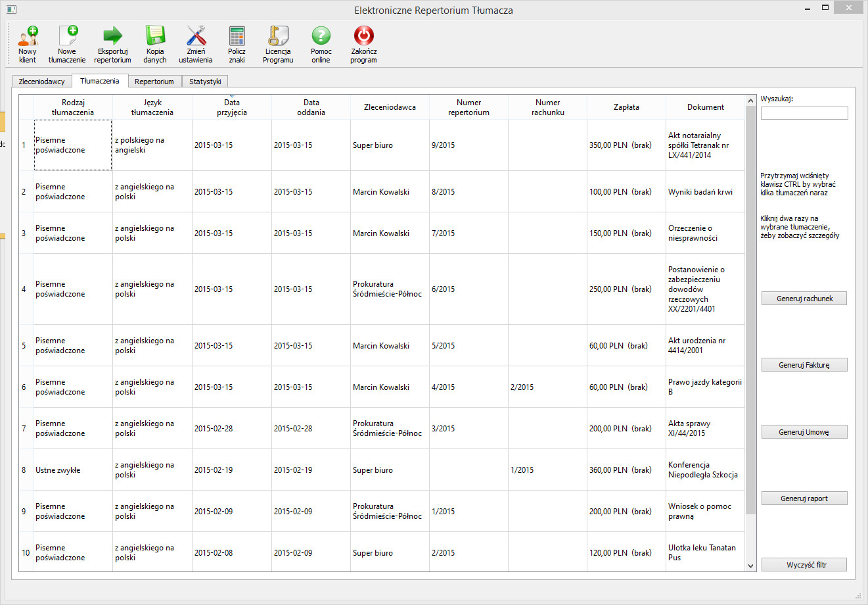The height and width of the screenshot is (605, 868).
Task: Sort by Zapłata column header
Action: [626, 107]
